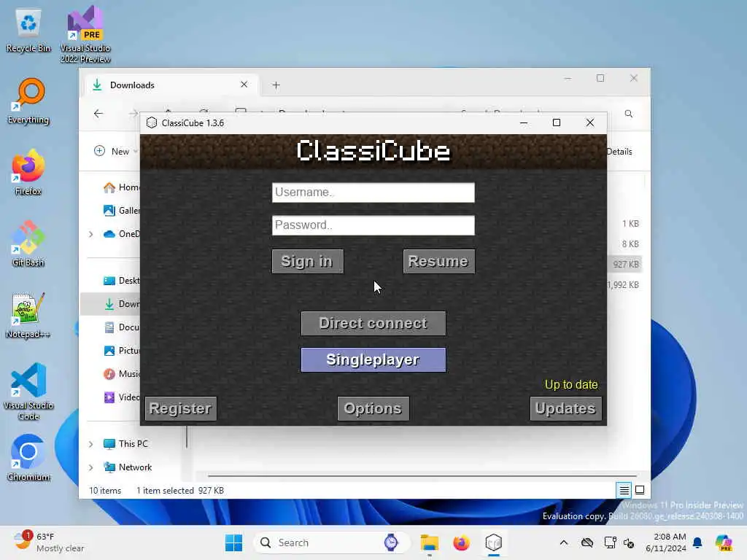The height and width of the screenshot is (560, 747).
Task: Open the clock showing 2:08 AM
Action: (x=665, y=542)
